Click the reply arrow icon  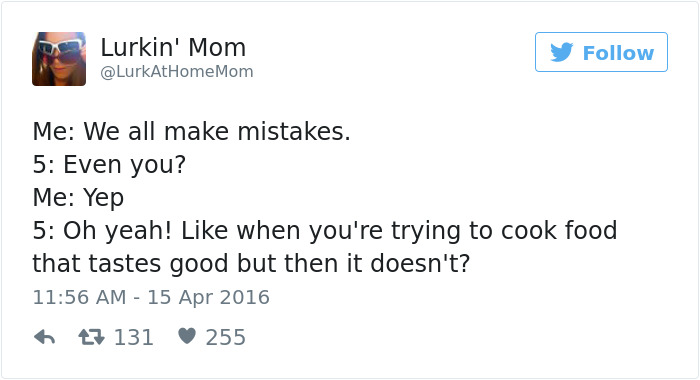point(44,337)
